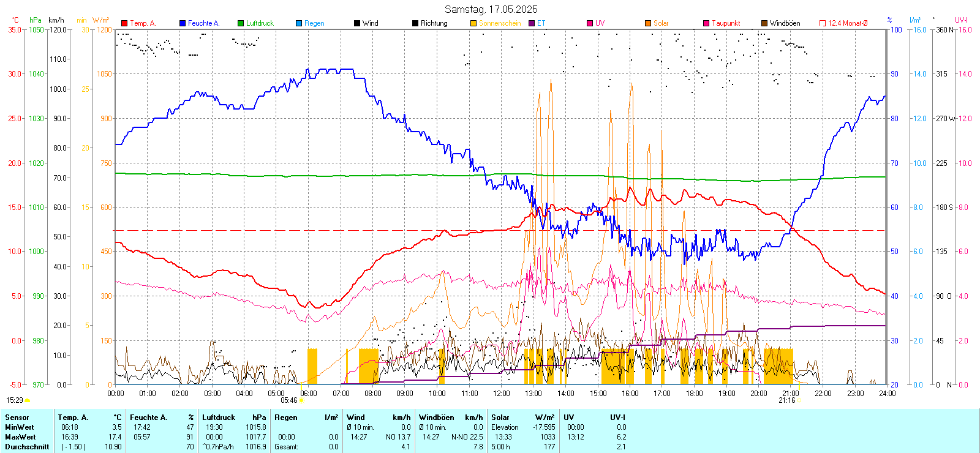Click the sunset moon icon at 21:16
Image resolution: width=980 pixels, height=453 pixels.
coord(799,400)
